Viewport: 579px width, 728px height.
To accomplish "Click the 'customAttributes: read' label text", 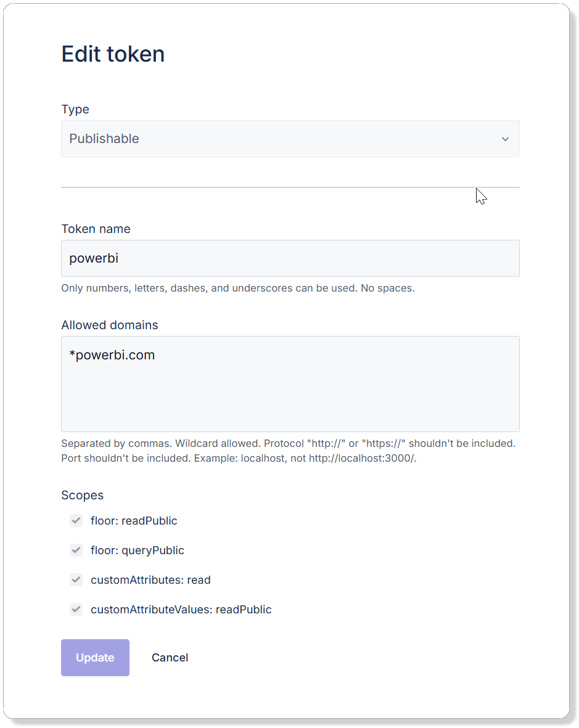I will 150,580.
